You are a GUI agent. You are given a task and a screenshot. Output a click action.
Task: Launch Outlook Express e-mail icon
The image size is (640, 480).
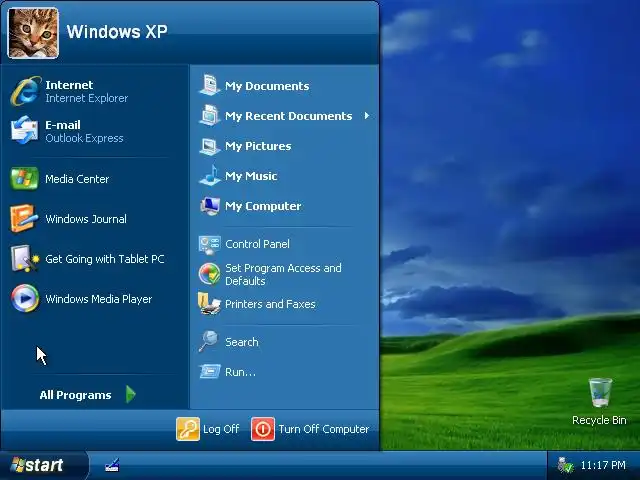pos(24,131)
